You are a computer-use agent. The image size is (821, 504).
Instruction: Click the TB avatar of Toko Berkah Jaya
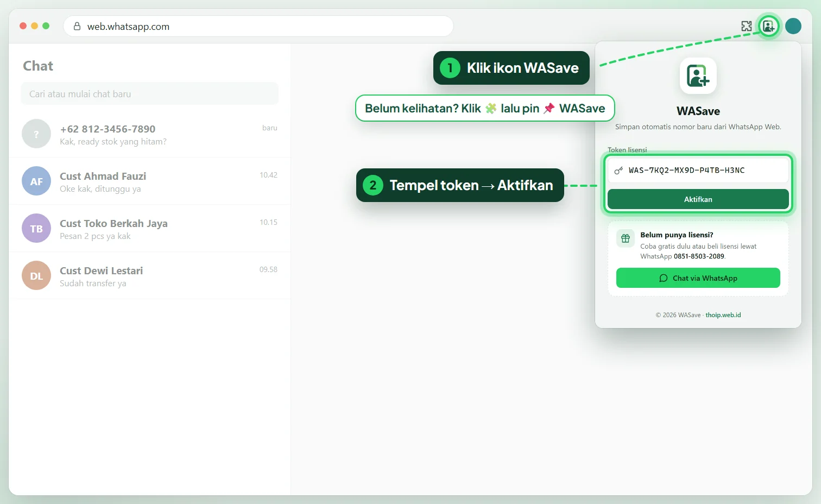click(36, 228)
